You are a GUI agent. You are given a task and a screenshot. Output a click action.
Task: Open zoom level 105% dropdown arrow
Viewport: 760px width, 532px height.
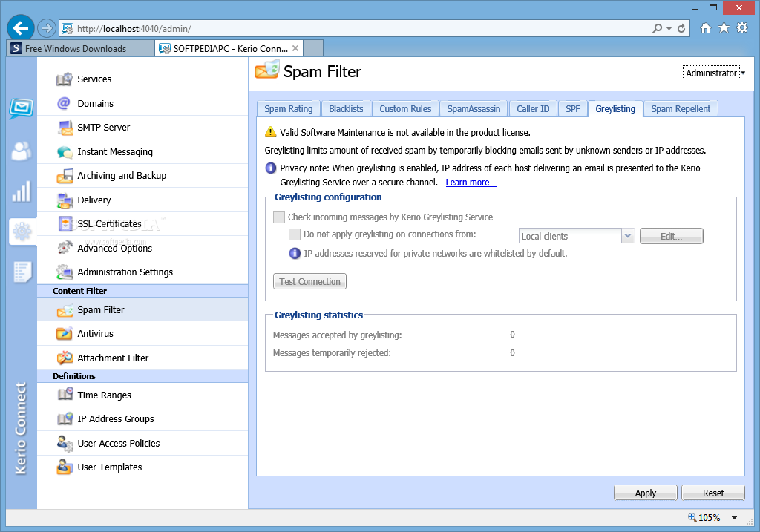click(x=734, y=518)
